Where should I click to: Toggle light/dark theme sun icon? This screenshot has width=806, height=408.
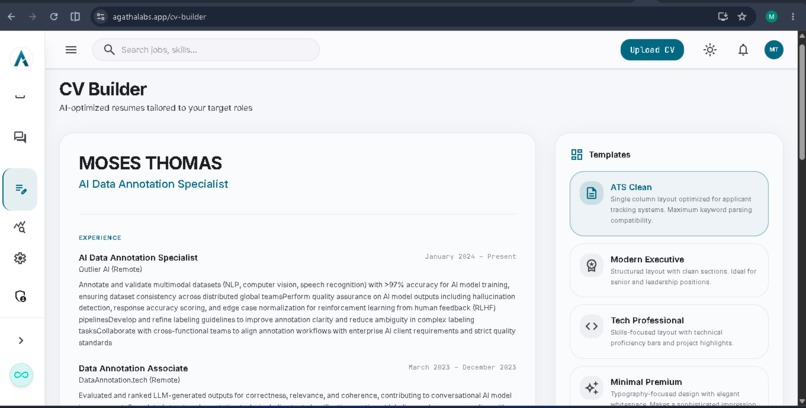click(x=710, y=50)
